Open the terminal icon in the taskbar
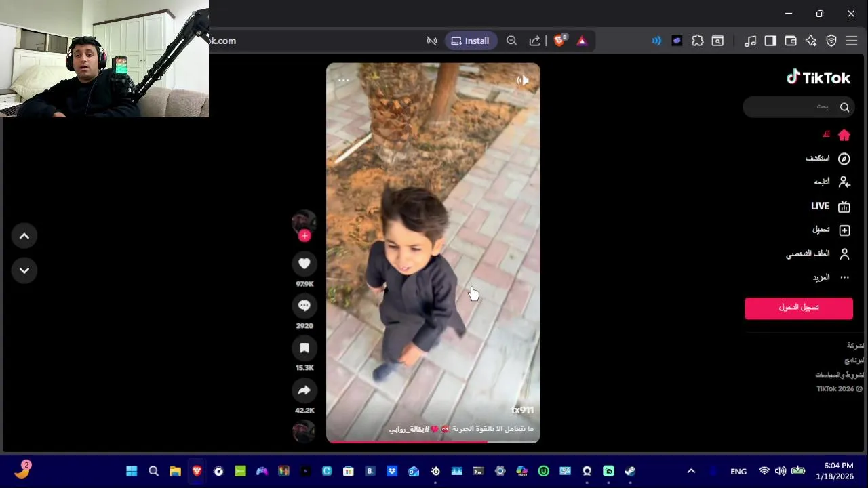 pos(478,471)
